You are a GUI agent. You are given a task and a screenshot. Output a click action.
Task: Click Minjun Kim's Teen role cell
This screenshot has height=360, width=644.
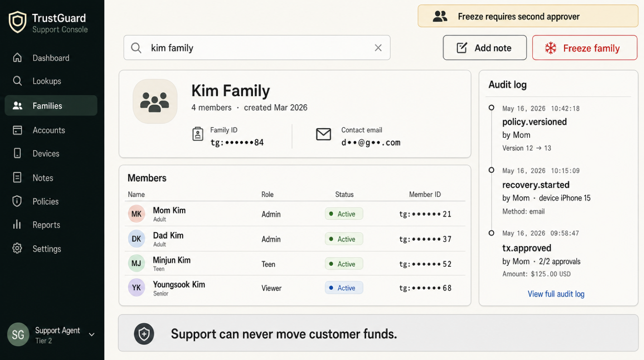tap(268, 264)
